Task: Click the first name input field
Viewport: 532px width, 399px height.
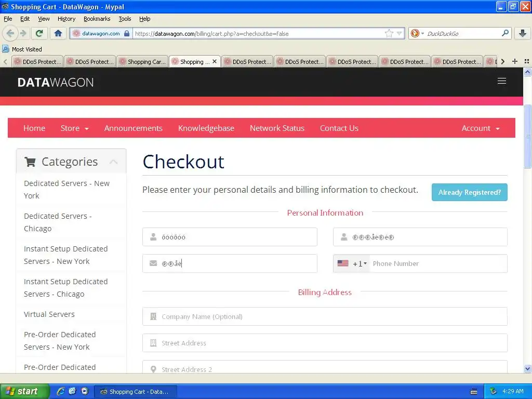Action: pyautogui.click(x=230, y=237)
